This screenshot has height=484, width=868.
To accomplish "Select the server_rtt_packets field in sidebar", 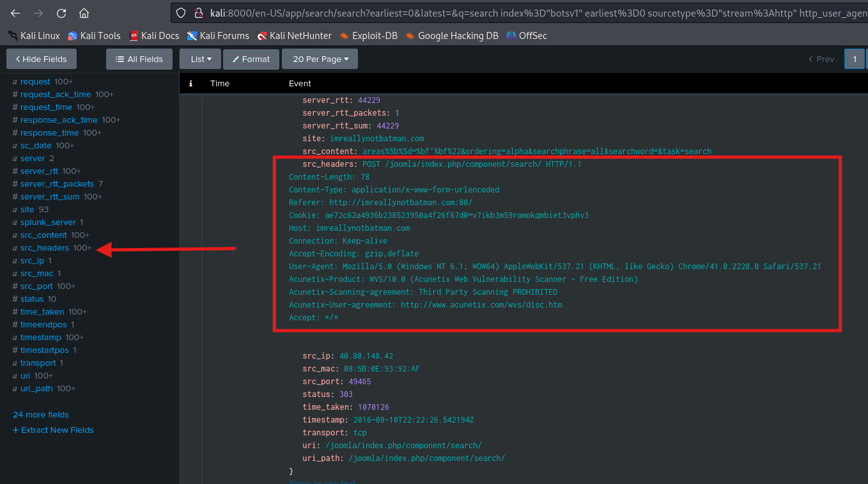I will pyautogui.click(x=57, y=184).
